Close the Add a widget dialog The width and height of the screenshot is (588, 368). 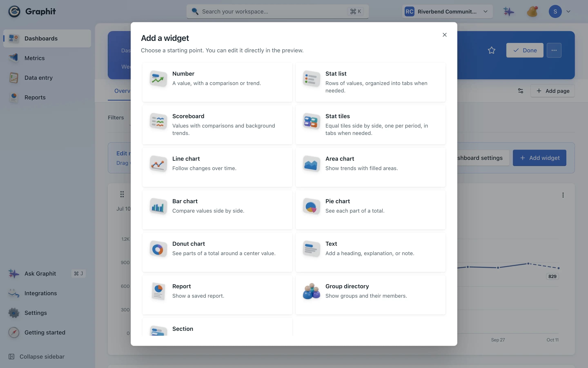pos(444,35)
